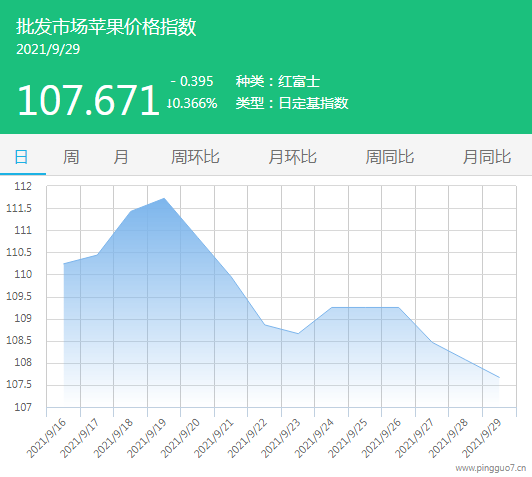This screenshot has width=532, height=477.
Task: Click the chart peak at 2021/9/19
Action: 164,198
